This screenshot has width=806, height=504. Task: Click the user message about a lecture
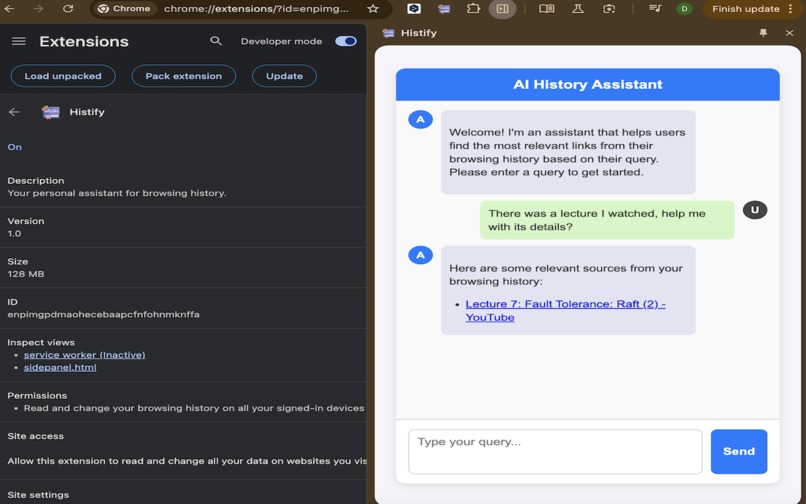[607, 220]
